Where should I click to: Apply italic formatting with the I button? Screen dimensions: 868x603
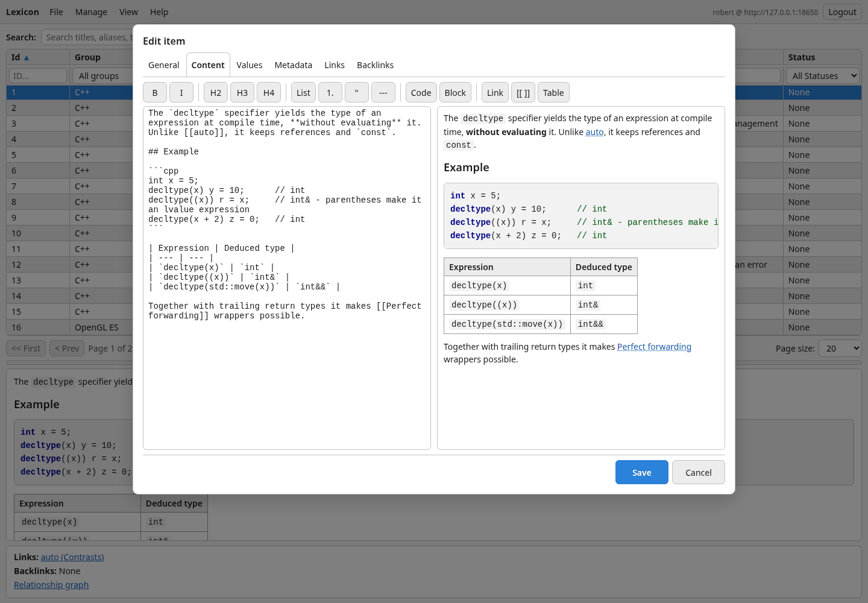[x=181, y=93]
